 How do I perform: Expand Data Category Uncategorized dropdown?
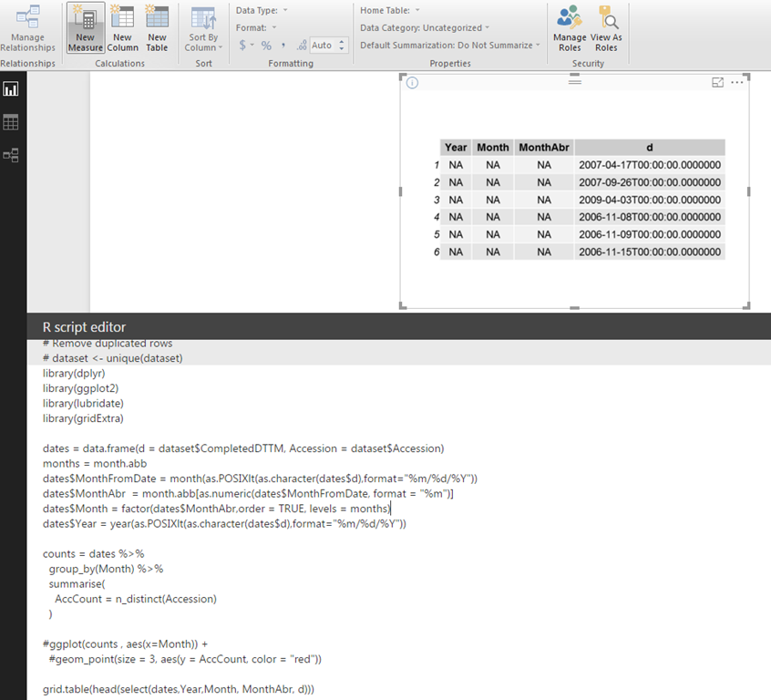tap(425, 27)
